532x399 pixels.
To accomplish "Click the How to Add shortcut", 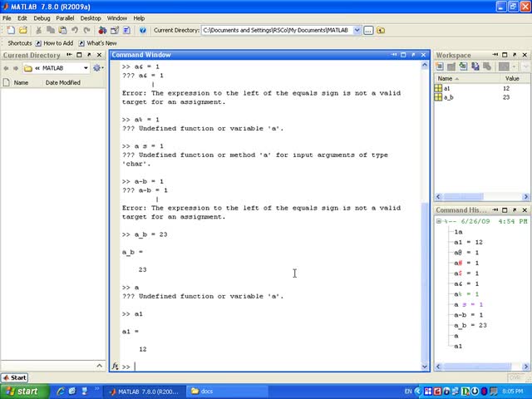I will click(x=54, y=43).
